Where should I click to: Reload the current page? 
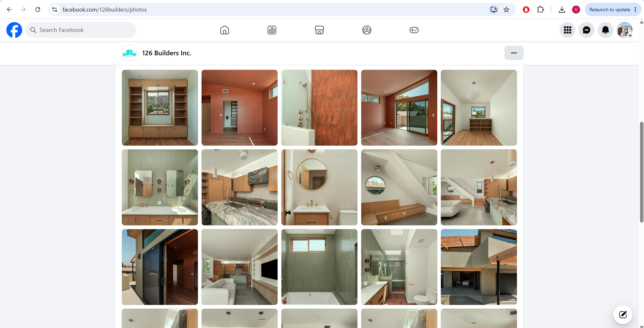(x=38, y=10)
